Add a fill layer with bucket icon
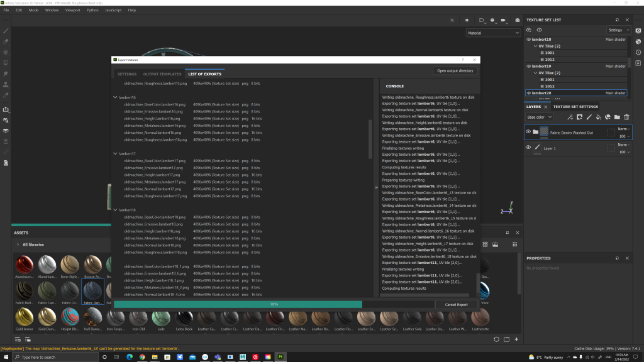Image resolution: width=644 pixels, height=362 pixels. pyautogui.click(x=598, y=117)
